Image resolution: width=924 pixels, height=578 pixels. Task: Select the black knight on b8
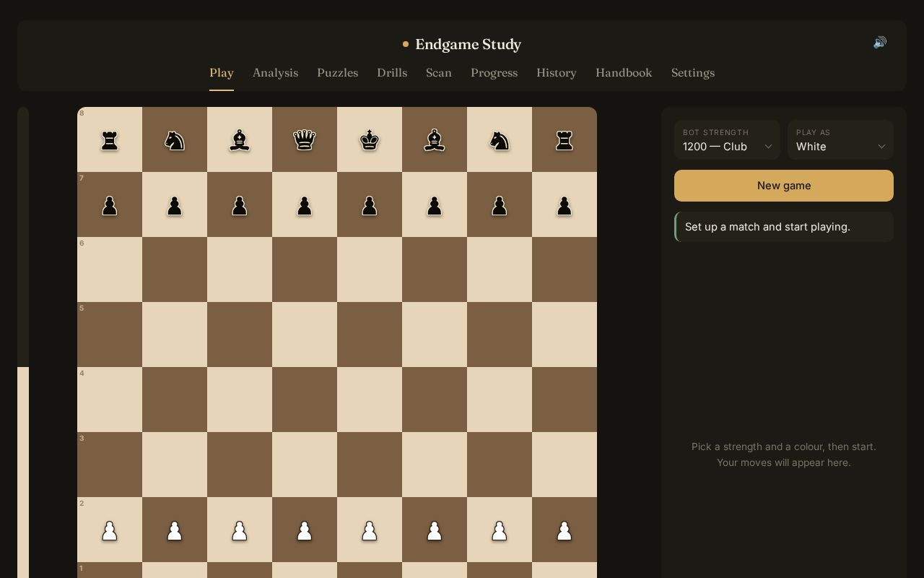pos(175,139)
